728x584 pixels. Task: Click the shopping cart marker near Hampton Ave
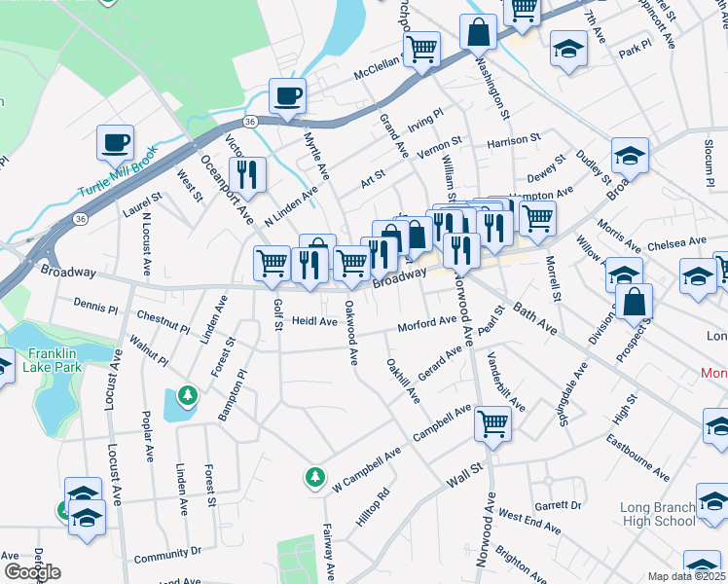[x=537, y=223]
